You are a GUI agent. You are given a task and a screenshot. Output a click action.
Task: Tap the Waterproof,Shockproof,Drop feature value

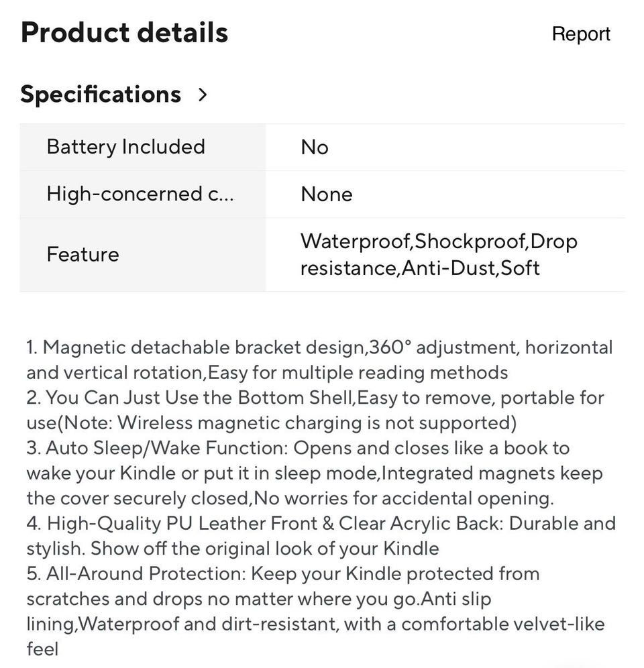pyautogui.click(x=439, y=241)
